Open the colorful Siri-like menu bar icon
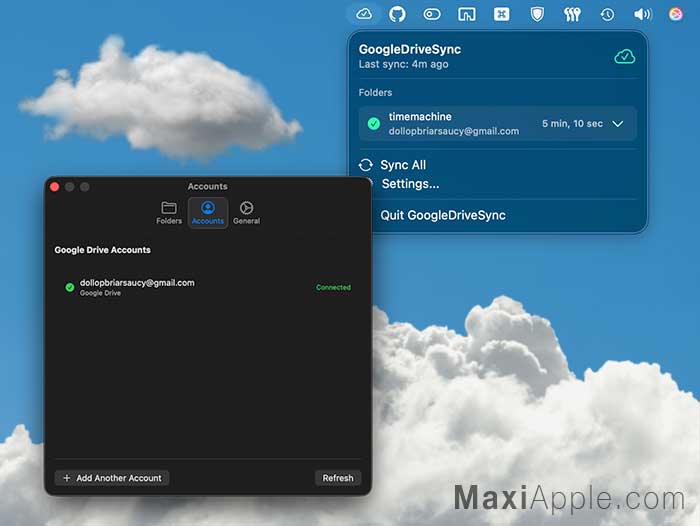The width and height of the screenshot is (700, 526). coord(676,14)
